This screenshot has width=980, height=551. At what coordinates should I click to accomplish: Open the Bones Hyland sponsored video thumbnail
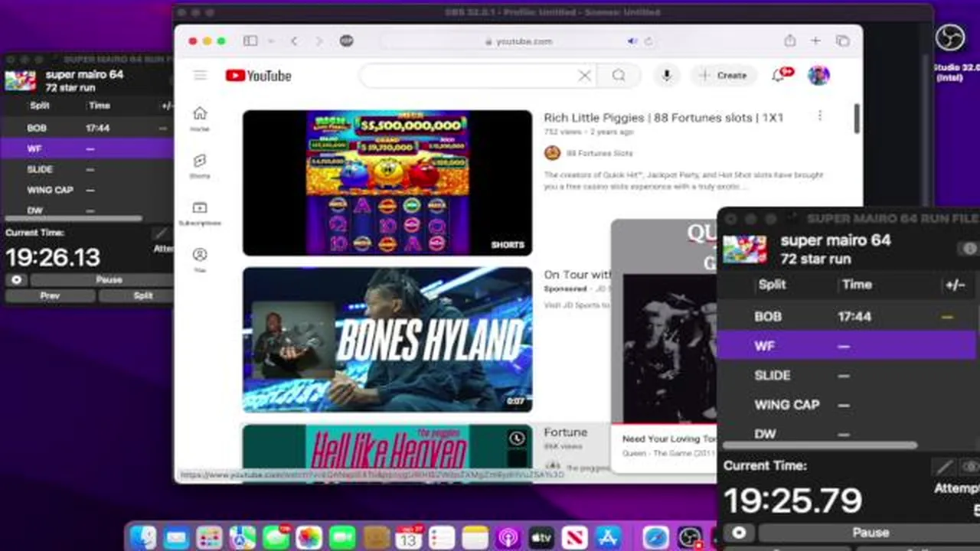[387, 340]
